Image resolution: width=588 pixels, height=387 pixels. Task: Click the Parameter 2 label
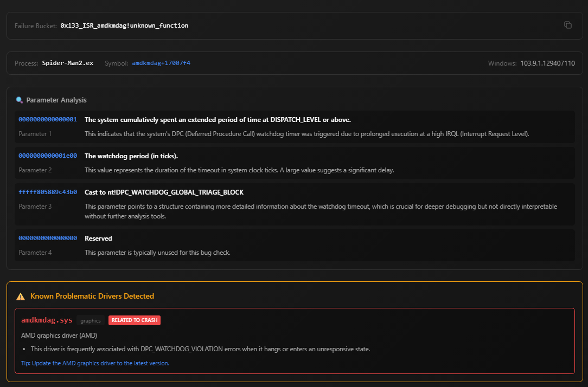[x=35, y=170]
